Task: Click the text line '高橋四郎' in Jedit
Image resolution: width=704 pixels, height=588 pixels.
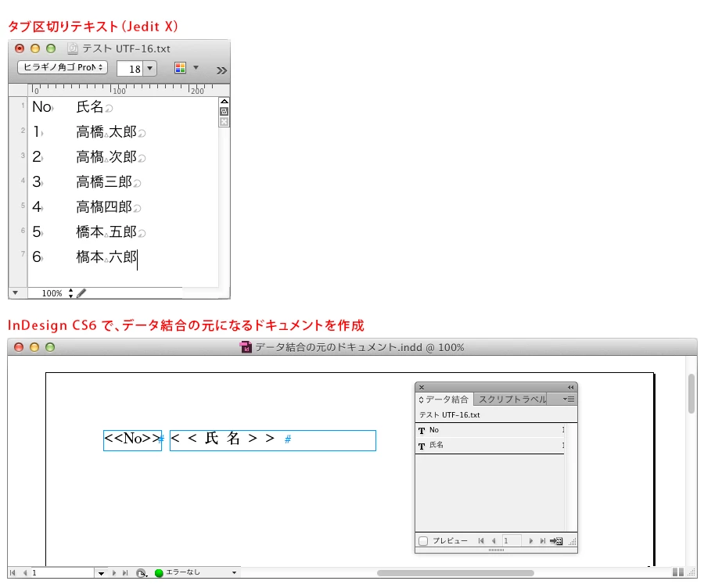Action: 104,207
